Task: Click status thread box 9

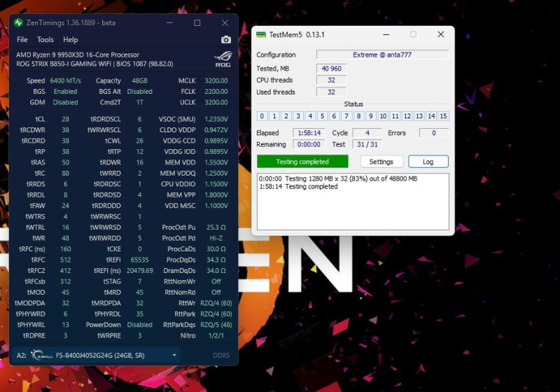Action: coord(371,116)
